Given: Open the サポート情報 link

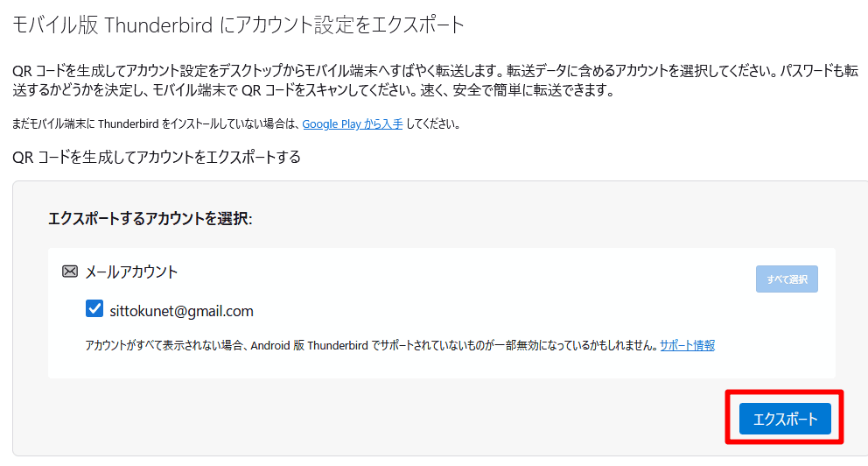Looking at the screenshot, I should (687, 345).
